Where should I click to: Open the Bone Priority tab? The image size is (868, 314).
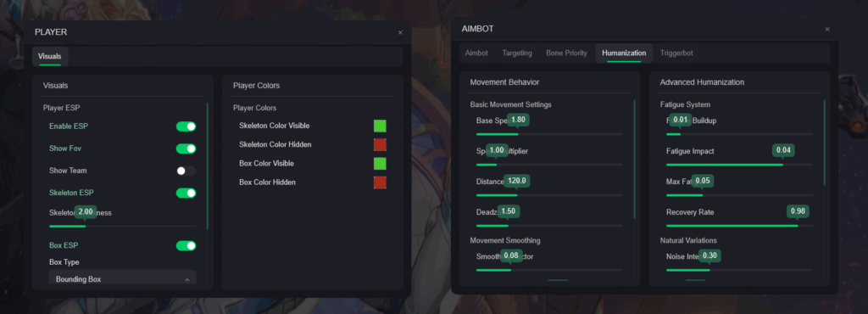click(x=566, y=53)
